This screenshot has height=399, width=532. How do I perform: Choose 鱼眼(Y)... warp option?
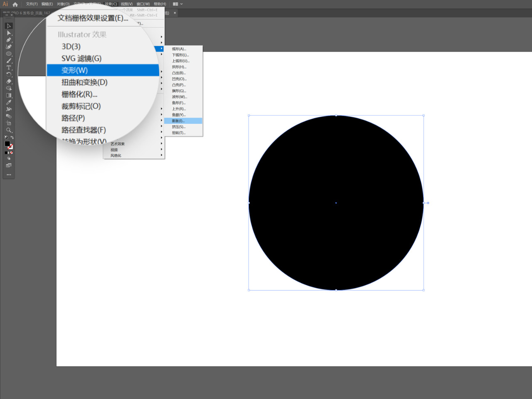coord(183,115)
